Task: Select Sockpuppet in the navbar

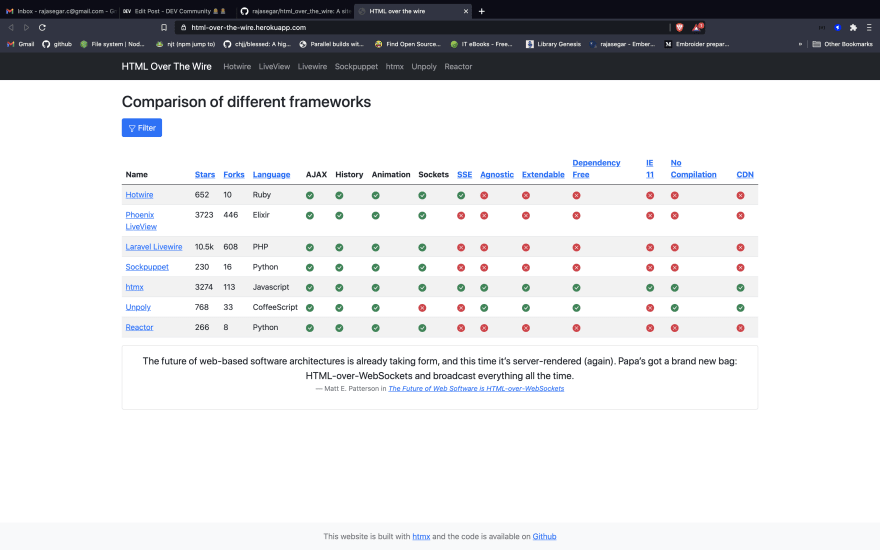Action: 356,66
